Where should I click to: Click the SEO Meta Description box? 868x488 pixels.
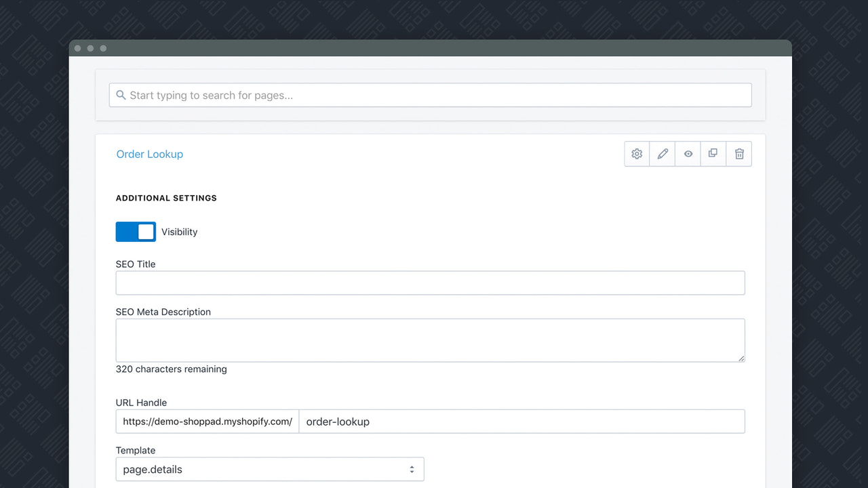tap(430, 340)
